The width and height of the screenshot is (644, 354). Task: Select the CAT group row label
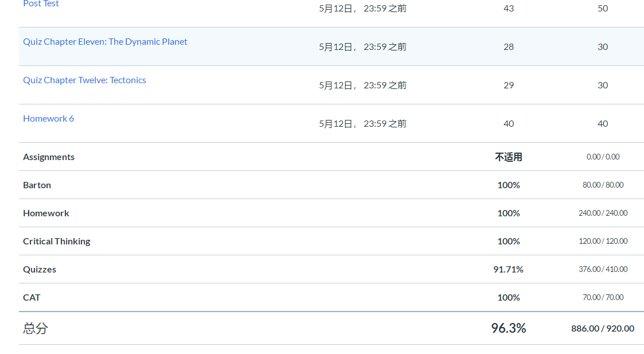tap(32, 298)
